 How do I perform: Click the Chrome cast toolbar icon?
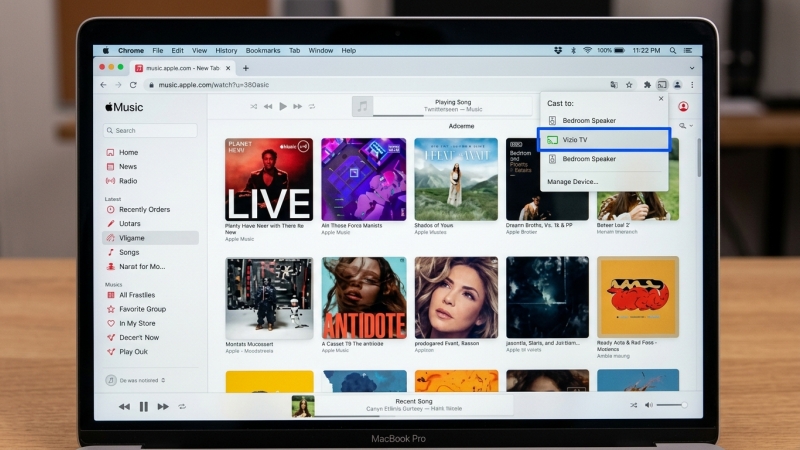(662, 85)
